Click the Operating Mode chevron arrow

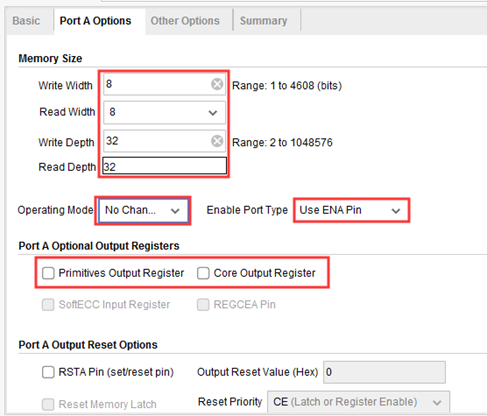pos(175,211)
